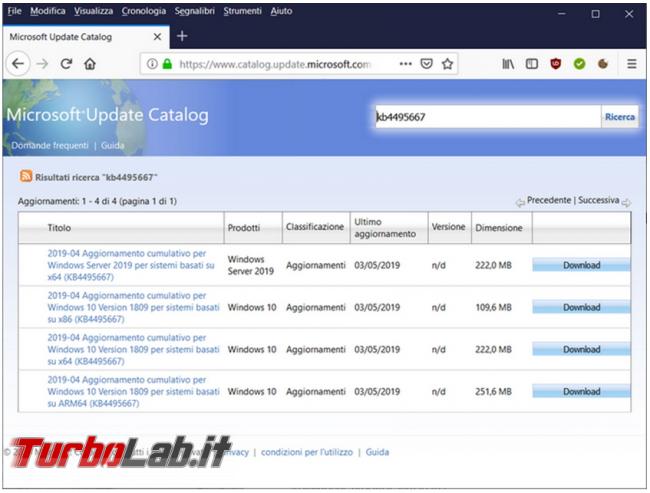650x493 pixels.
Task: Open a new tab with plus button
Action: pos(182,36)
